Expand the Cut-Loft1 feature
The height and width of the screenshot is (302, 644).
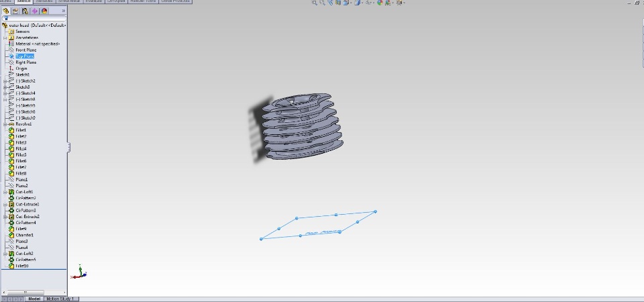point(5,192)
